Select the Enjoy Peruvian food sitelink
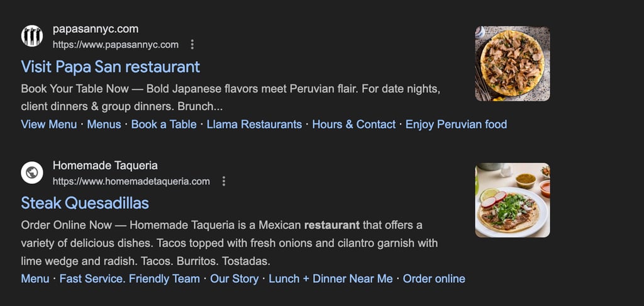 (456, 124)
